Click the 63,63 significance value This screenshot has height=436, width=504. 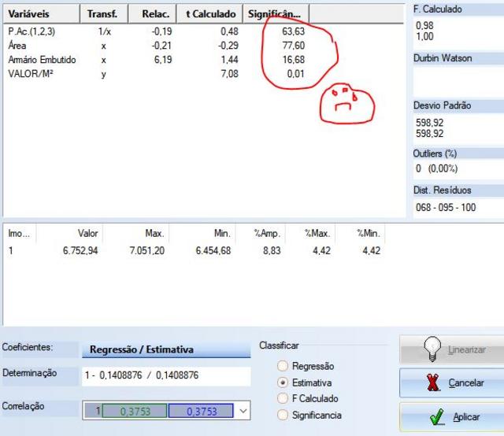click(293, 31)
